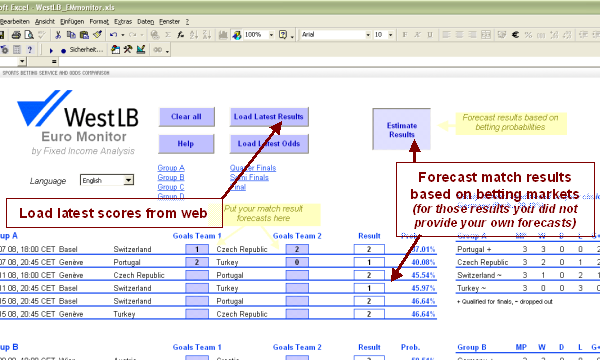This screenshot has height=360, width=600.
Task: Follow the Group C link
Action: pyautogui.click(x=171, y=187)
